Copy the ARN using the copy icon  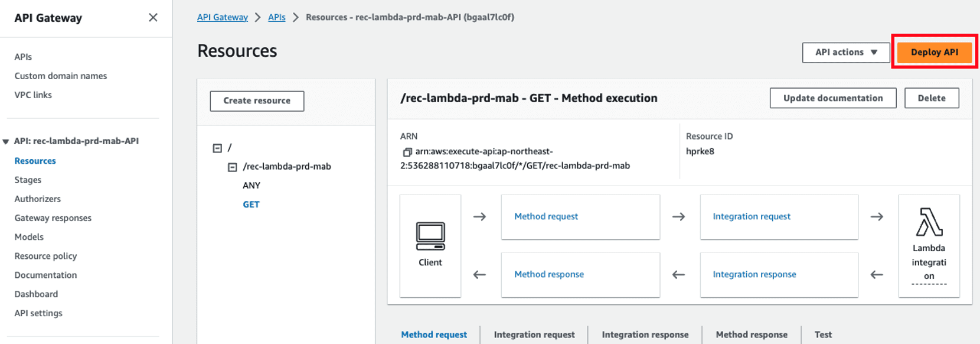[407, 152]
